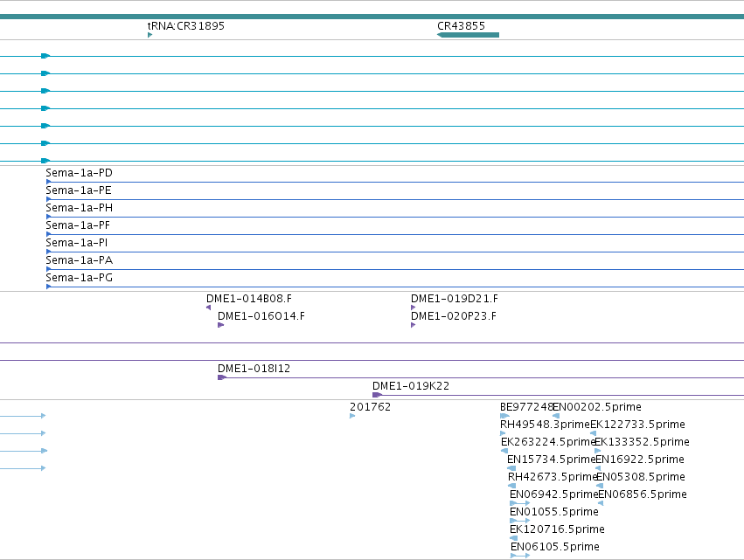Screen dimensions: 744x560
Task: Click the EN15734.5prime EST arrow glyph
Action: 511,468
